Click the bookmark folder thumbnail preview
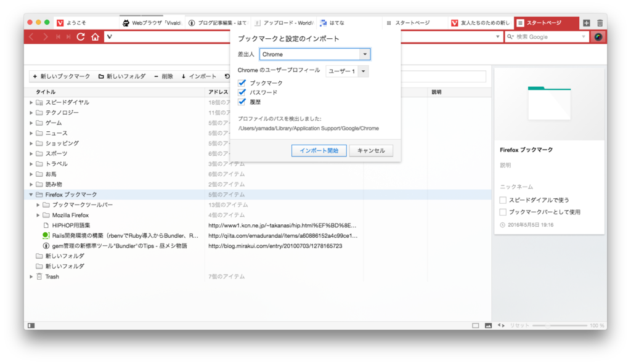Screen dimensions: 631x364 pos(549,103)
